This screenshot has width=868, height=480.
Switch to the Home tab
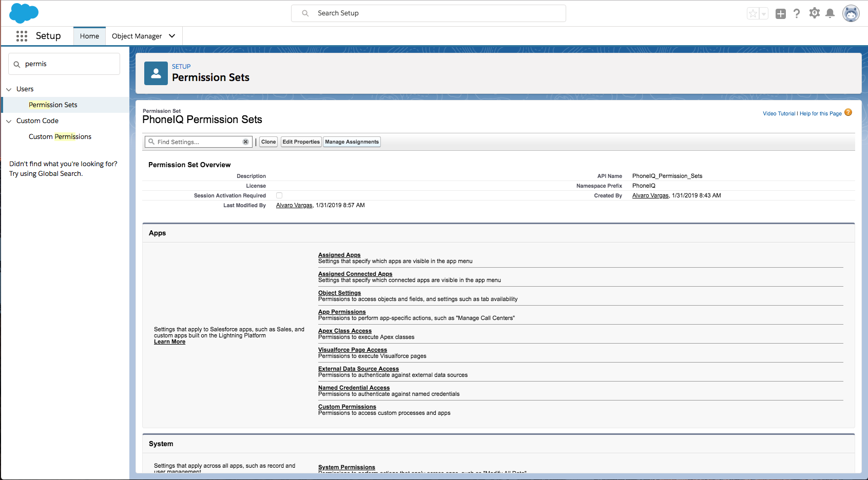click(89, 36)
